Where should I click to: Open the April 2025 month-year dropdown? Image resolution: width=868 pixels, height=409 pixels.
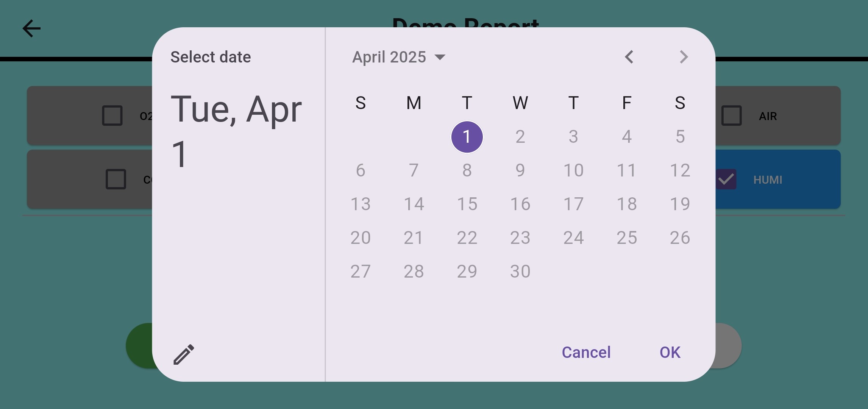point(399,57)
